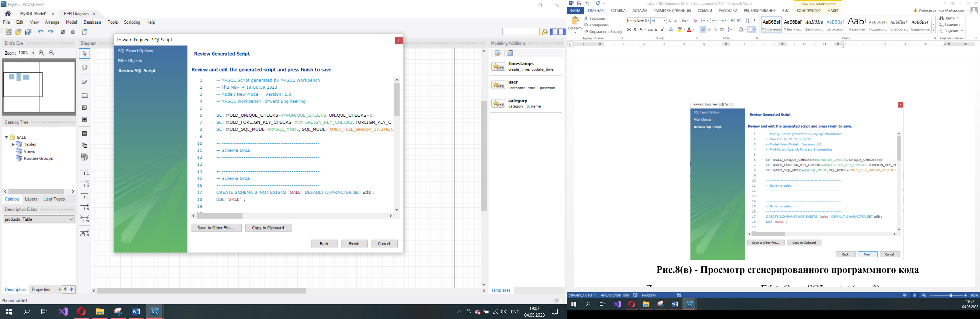
Task: Choose the 1:n relationship using existing columns tool
Action: (x=85, y=232)
